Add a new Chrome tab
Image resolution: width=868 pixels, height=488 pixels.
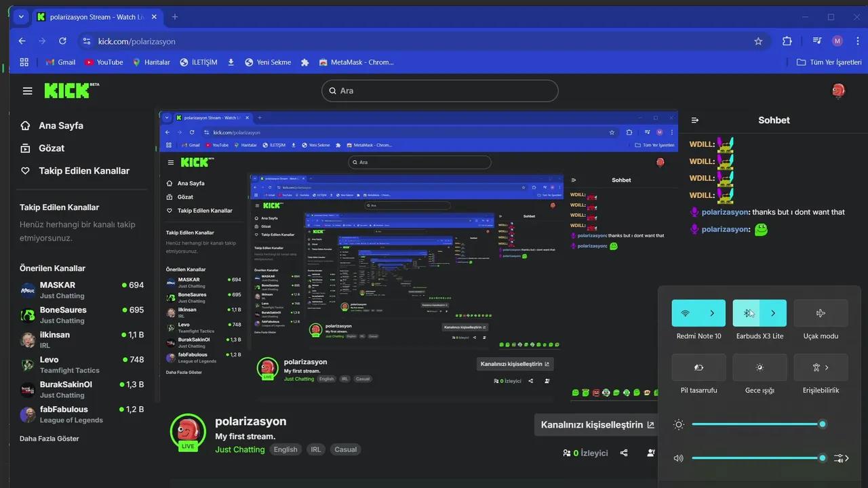pyautogui.click(x=175, y=17)
